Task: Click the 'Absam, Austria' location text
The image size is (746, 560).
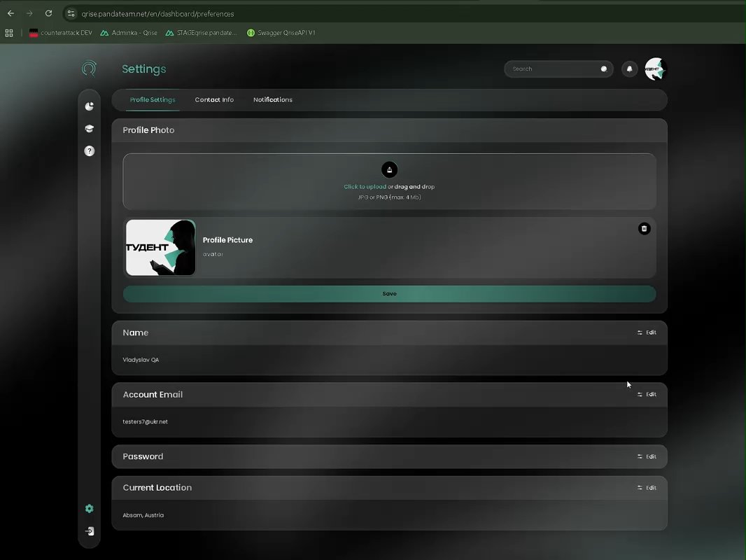Action: [143, 515]
